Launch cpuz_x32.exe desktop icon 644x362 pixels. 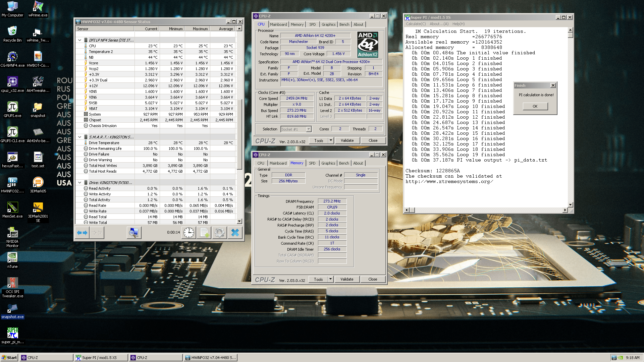[x=12, y=84]
